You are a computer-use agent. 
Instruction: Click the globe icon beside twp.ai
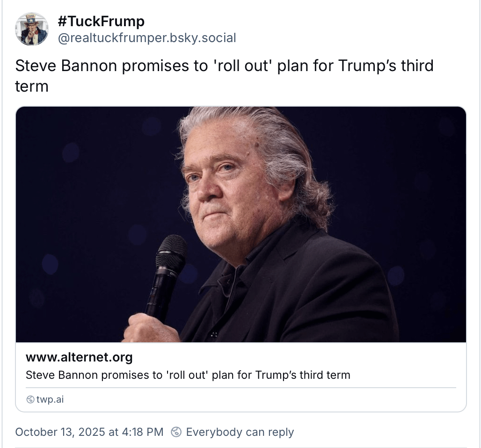pos(30,399)
